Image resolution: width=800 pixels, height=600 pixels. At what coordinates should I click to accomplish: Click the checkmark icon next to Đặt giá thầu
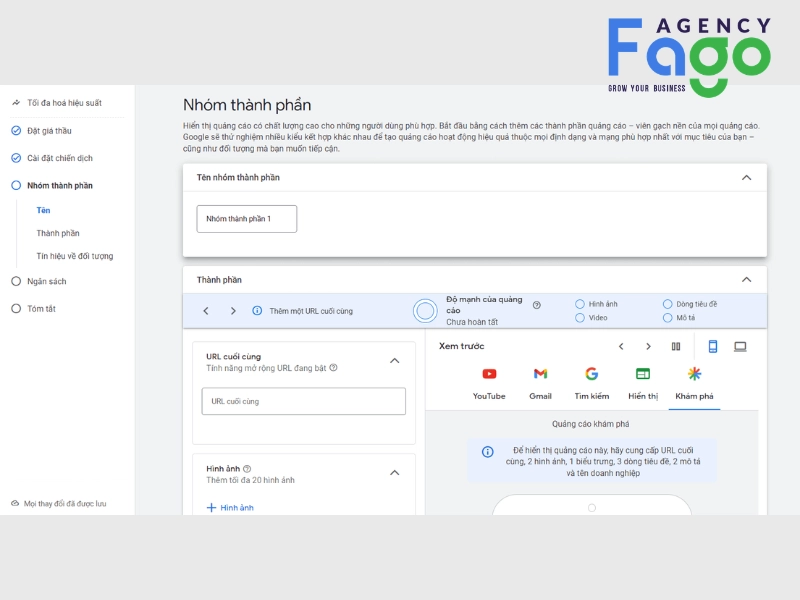coord(16,131)
